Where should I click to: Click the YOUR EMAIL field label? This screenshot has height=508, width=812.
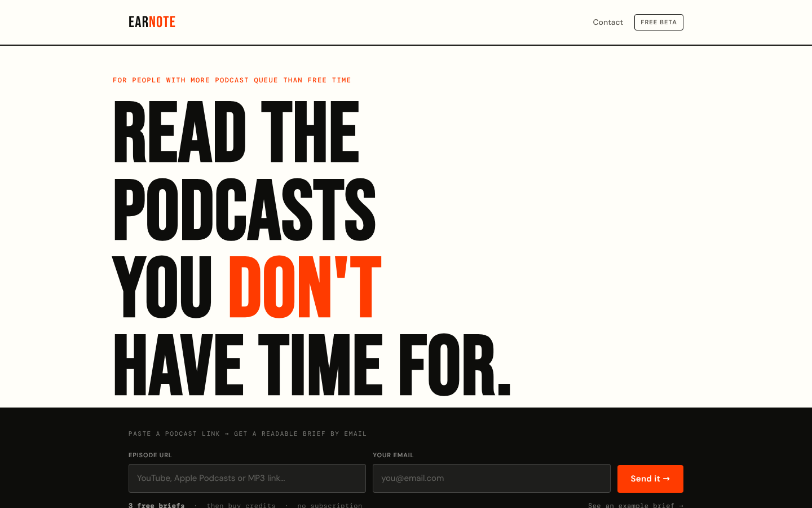pos(393,455)
